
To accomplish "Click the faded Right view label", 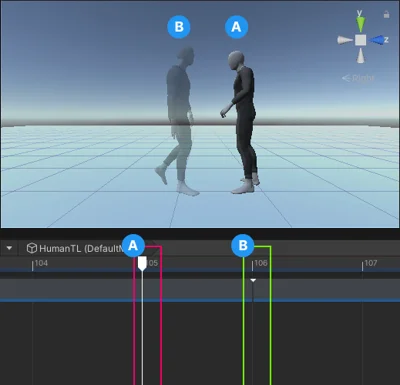I will 358,78.
